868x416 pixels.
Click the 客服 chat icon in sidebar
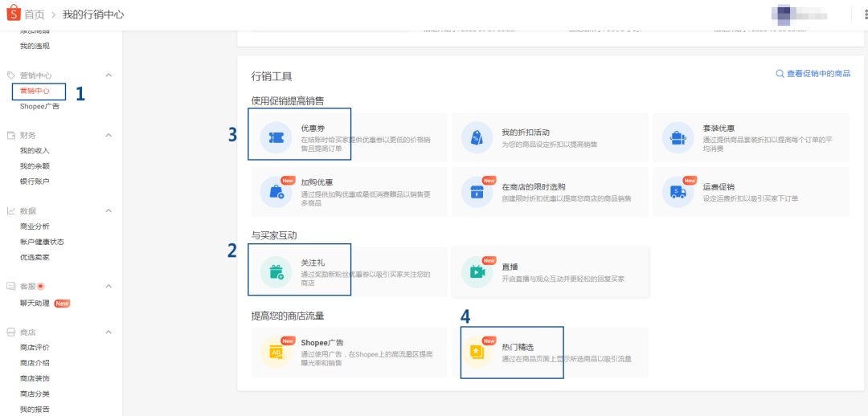point(10,286)
